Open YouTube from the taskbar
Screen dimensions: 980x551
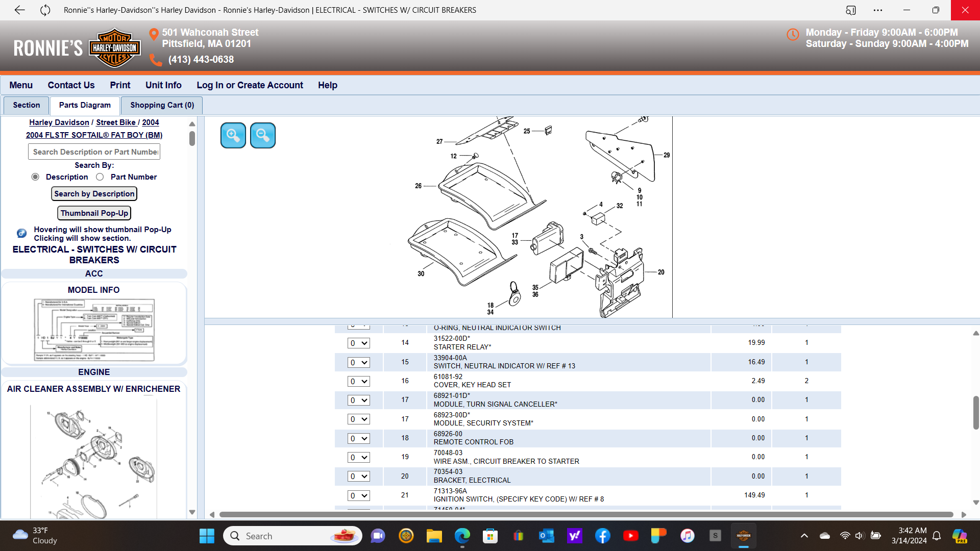tap(630, 536)
